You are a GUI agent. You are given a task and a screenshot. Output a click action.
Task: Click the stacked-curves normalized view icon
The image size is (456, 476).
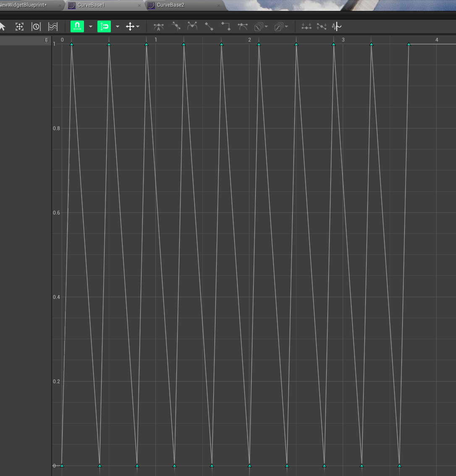point(53,27)
